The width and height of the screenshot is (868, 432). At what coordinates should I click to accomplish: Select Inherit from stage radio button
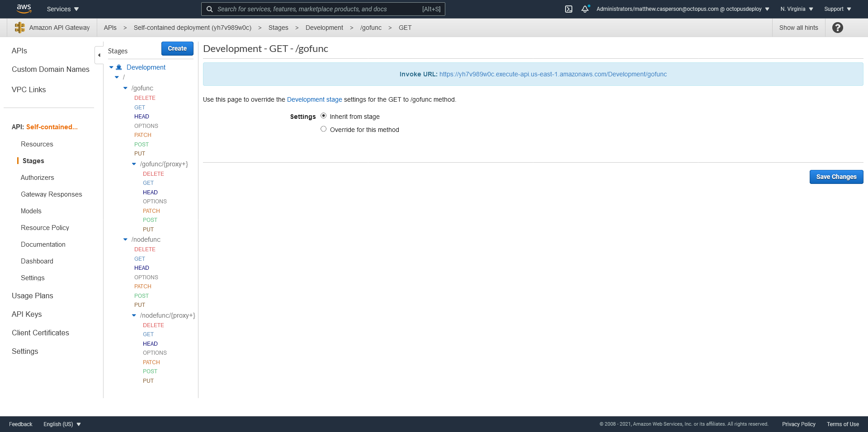coord(323,116)
